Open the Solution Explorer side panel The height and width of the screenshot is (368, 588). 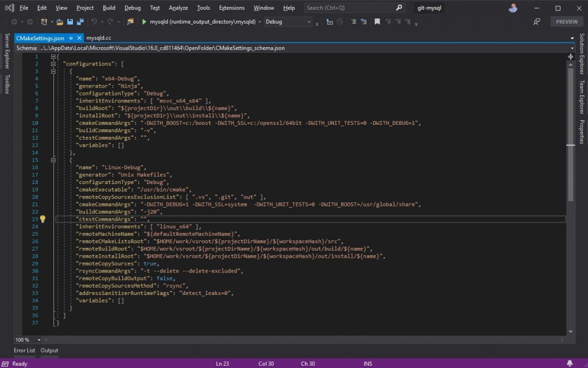[582, 55]
